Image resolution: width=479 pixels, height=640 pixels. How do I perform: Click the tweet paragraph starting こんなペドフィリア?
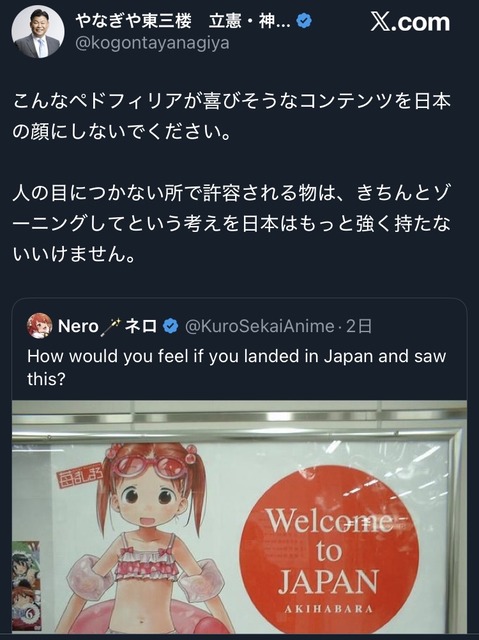(x=231, y=116)
